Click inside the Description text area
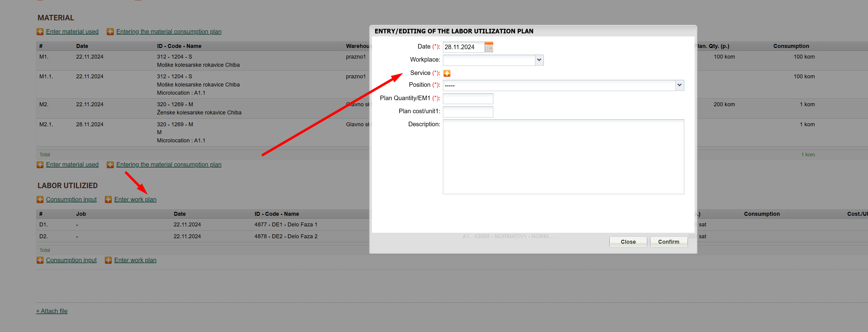This screenshot has width=868, height=332. tap(563, 157)
